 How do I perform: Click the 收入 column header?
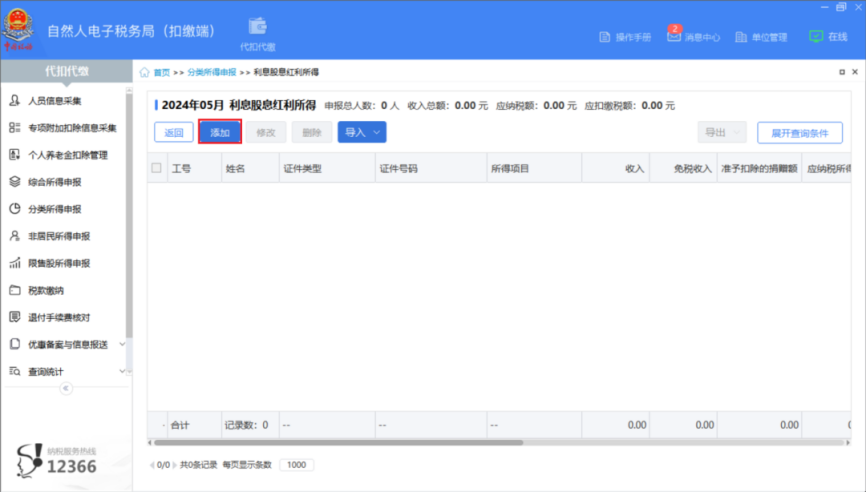(616, 168)
